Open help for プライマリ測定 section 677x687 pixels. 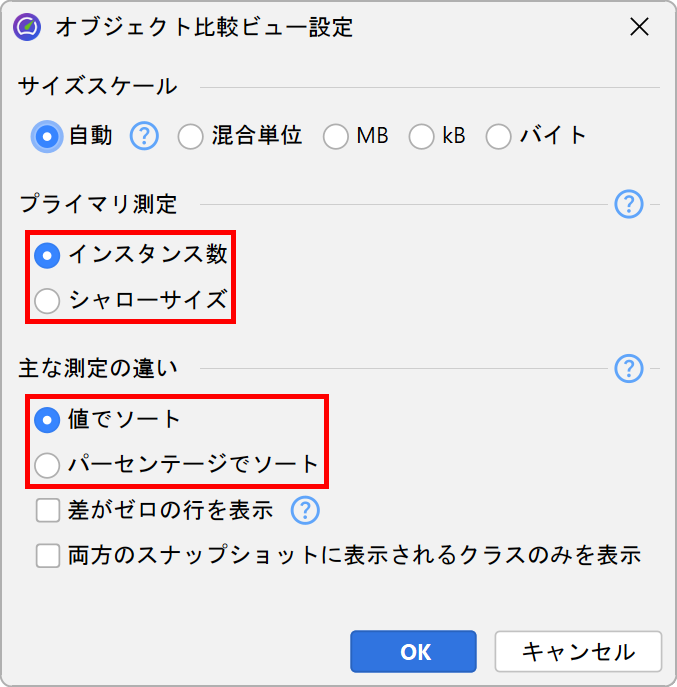628,205
